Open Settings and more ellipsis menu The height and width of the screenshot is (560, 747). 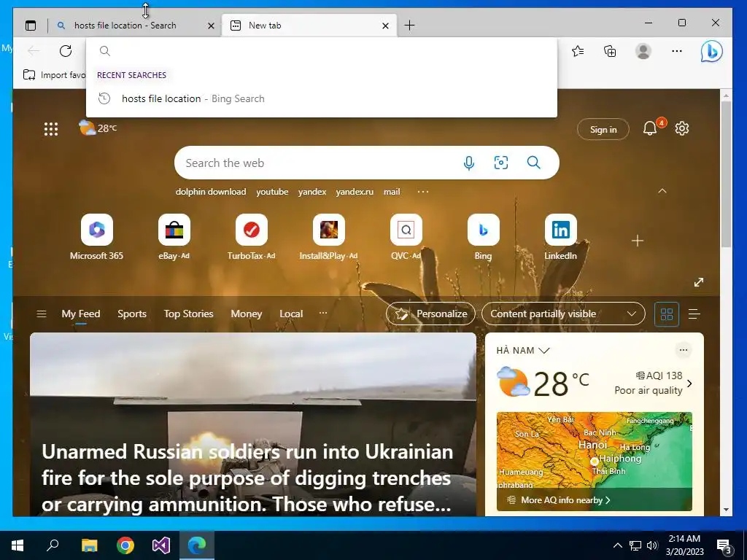tap(676, 51)
